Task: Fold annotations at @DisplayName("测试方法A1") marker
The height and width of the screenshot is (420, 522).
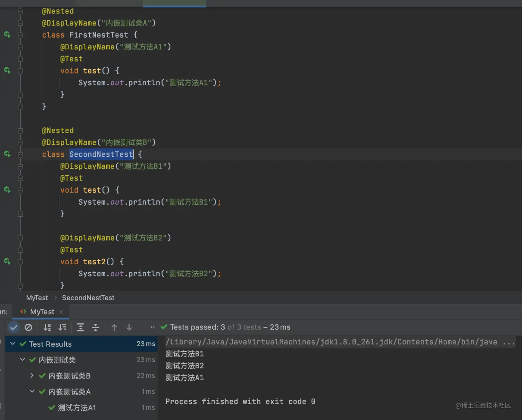Action: coord(20,47)
